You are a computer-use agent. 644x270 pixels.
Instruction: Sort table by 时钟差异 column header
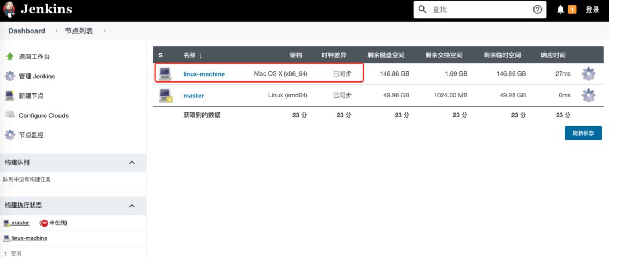(334, 55)
